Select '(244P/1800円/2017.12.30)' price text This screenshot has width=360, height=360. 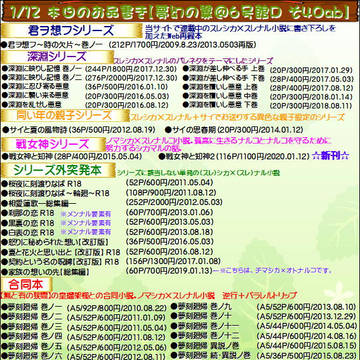pos(131,69)
